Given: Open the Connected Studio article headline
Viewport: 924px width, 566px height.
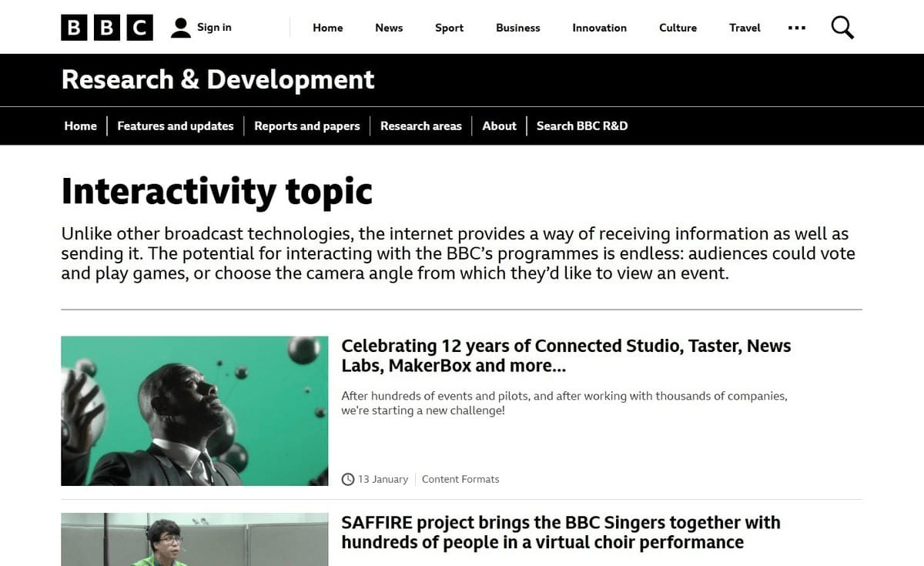Looking at the screenshot, I should pyautogui.click(x=566, y=355).
